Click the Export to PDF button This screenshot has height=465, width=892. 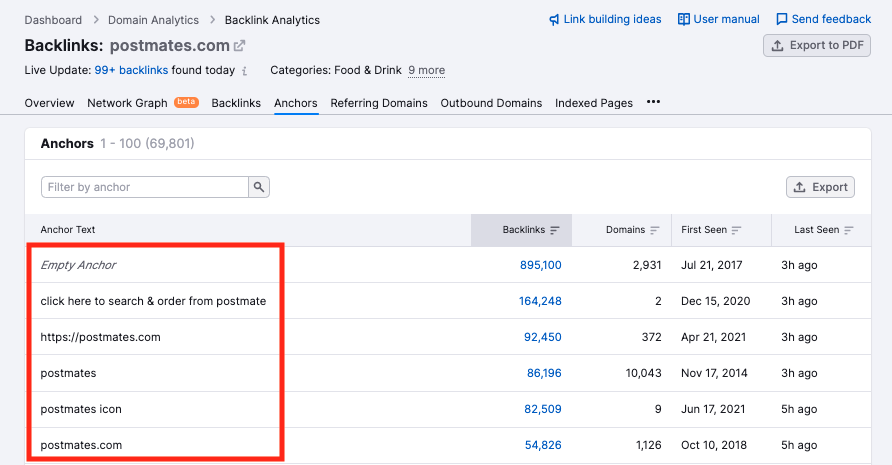tap(816, 45)
